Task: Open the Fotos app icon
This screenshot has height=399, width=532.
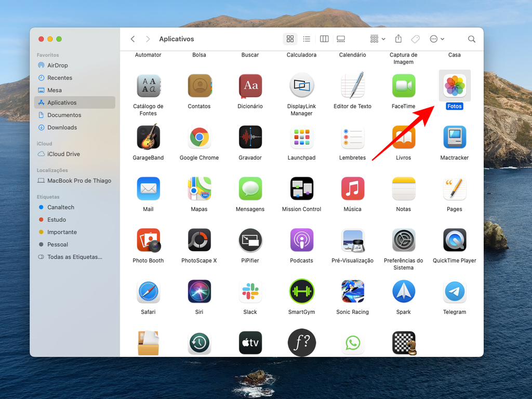Action: click(x=454, y=86)
